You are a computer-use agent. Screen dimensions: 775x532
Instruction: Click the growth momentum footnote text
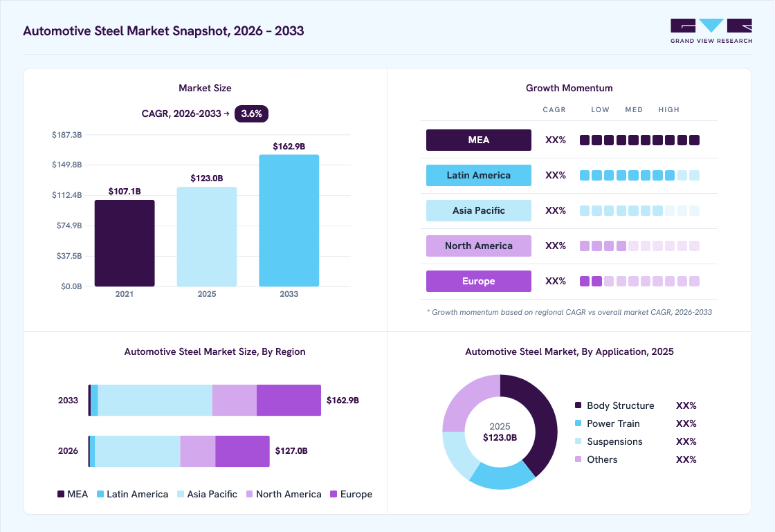point(569,312)
